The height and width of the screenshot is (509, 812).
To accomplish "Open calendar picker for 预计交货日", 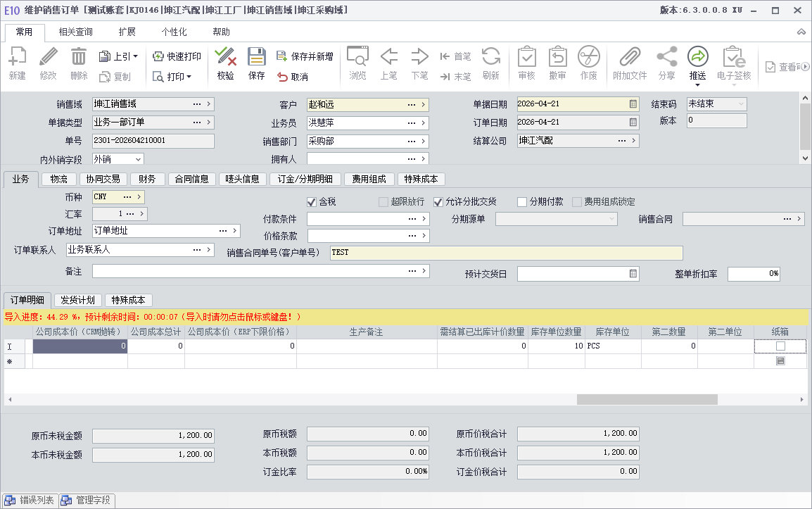I will [x=633, y=274].
